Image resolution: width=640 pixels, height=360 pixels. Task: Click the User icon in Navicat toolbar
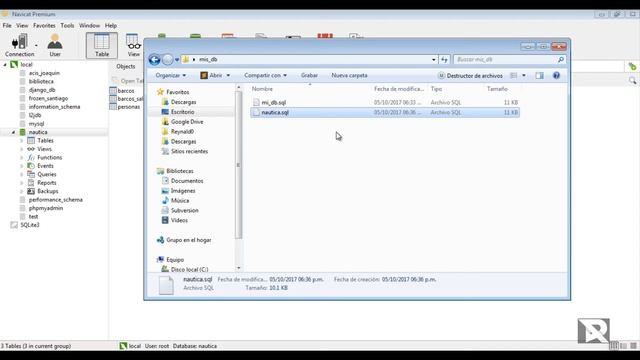55,45
